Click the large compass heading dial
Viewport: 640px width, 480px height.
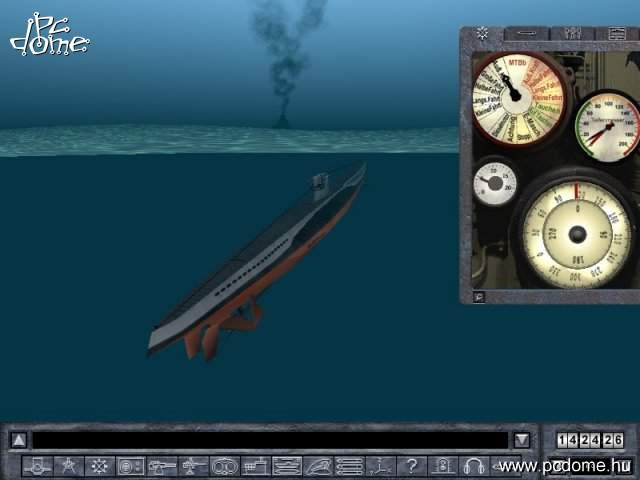tap(576, 235)
